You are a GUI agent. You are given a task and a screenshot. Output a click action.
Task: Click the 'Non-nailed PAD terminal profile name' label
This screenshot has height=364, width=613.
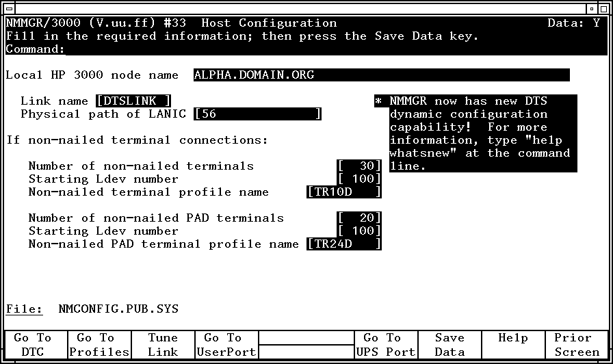[164, 244]
